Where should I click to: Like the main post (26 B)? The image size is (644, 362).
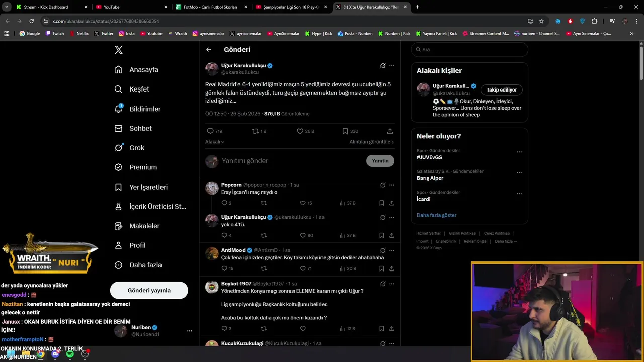pos(305,131)
